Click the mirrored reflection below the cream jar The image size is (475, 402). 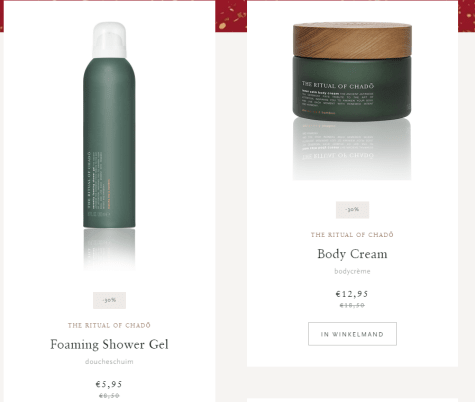[x=352, y=149]
